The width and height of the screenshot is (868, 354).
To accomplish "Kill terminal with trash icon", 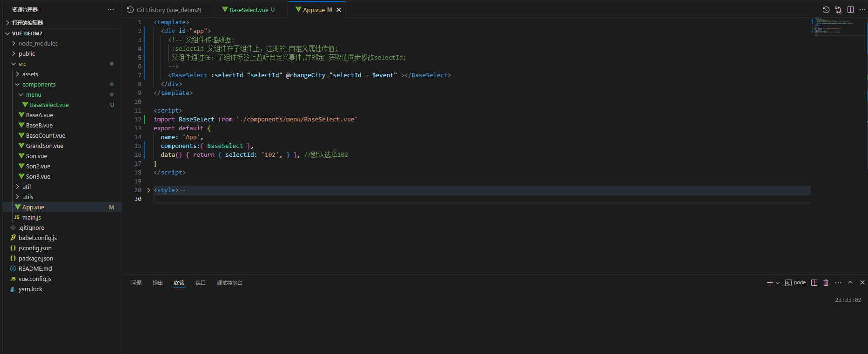I will (826, 283).
